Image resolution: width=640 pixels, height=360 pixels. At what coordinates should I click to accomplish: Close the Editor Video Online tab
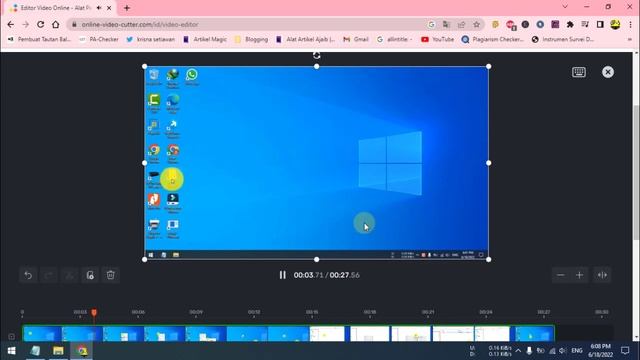click(x=109, y=8)
